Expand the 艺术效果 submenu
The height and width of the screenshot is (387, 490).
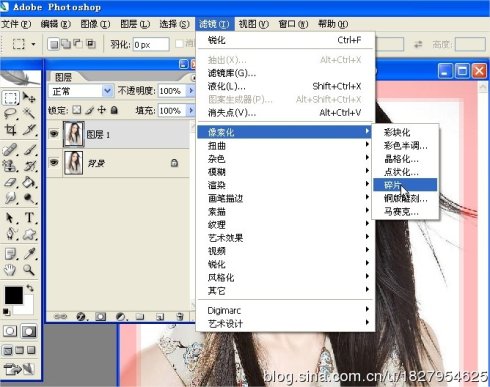[286, 238]
